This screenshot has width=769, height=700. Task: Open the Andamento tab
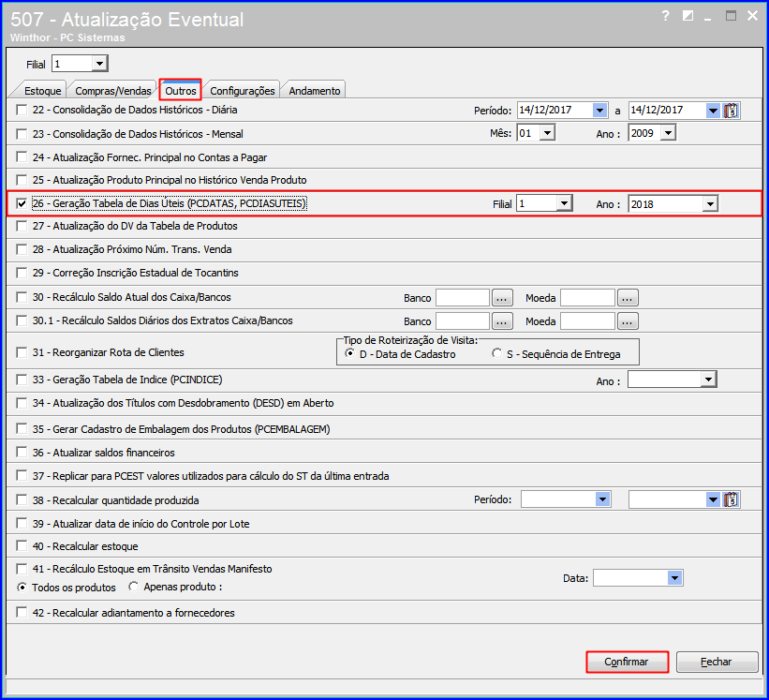tap(315, 91)
